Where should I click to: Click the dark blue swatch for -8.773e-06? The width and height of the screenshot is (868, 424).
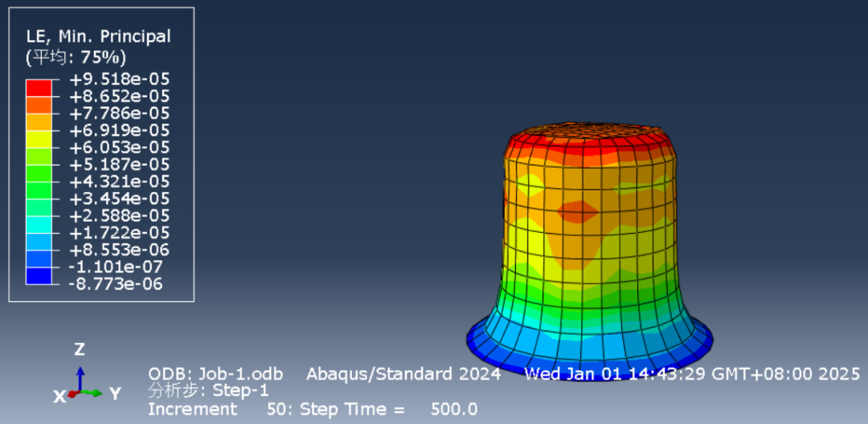point(39,276)
